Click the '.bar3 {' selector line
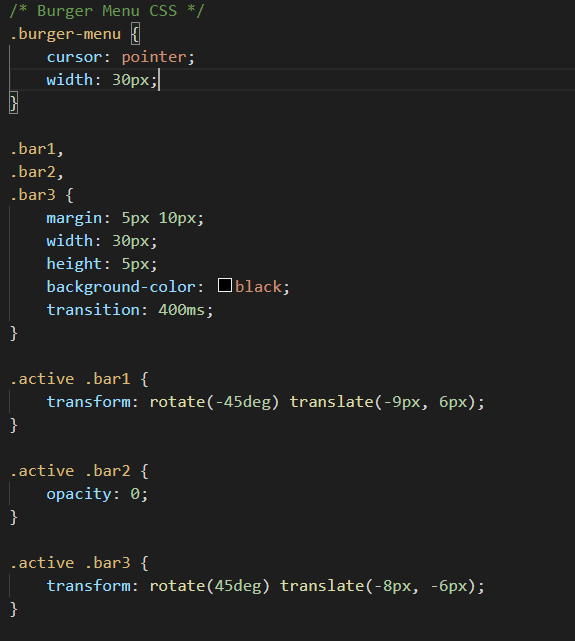The height and width of the screenshot is (641, 575). click(x=42, y=195)
